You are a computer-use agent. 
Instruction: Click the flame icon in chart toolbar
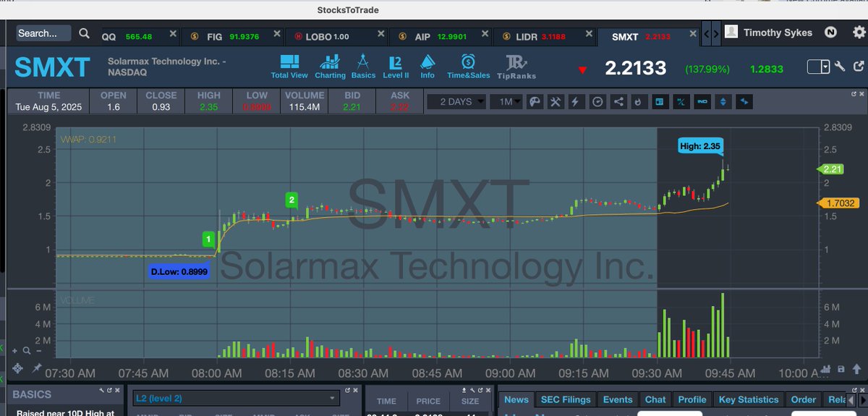(x=639, y=102)
